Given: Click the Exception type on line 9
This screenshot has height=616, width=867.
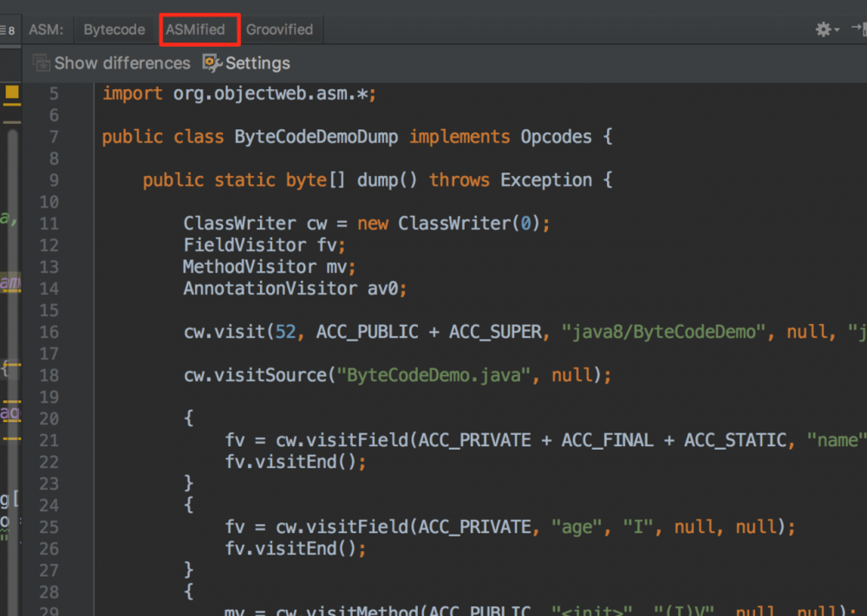Looking at the screenshot, I should pyautogui.click(x=545, y=180).
